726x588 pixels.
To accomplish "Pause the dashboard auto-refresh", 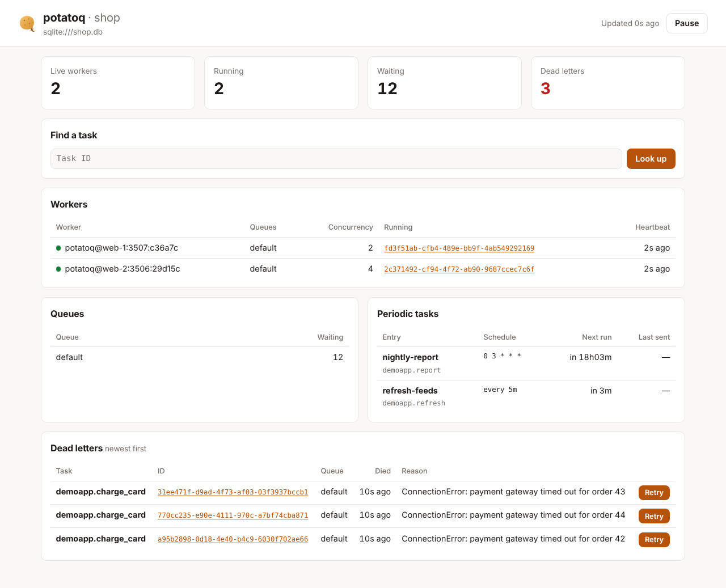I will (x=687, y=23).
